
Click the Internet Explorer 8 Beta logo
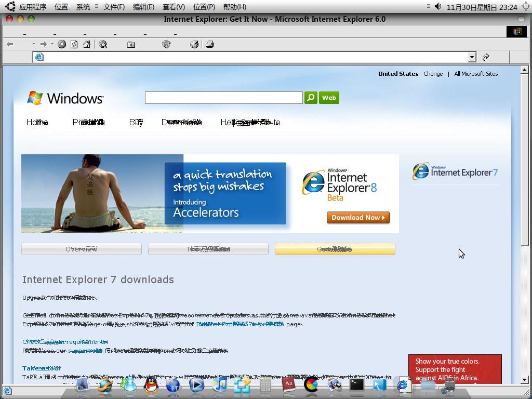tap(339, 185)
